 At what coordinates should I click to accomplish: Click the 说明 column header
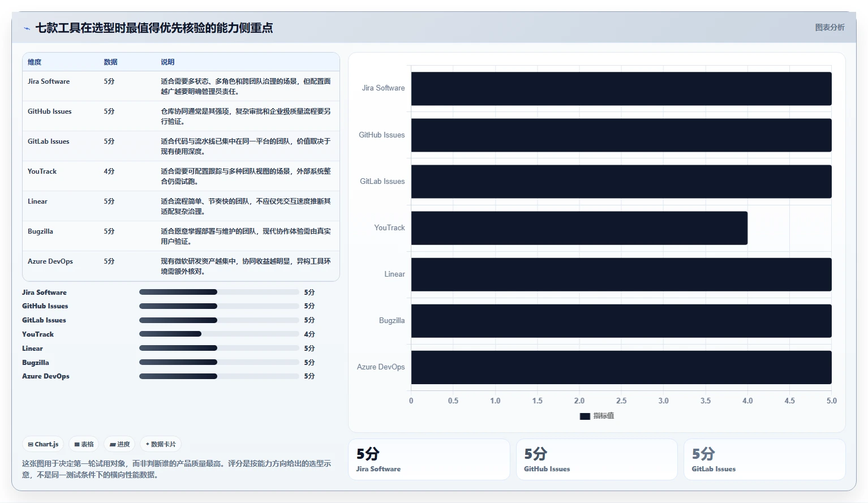167,62
